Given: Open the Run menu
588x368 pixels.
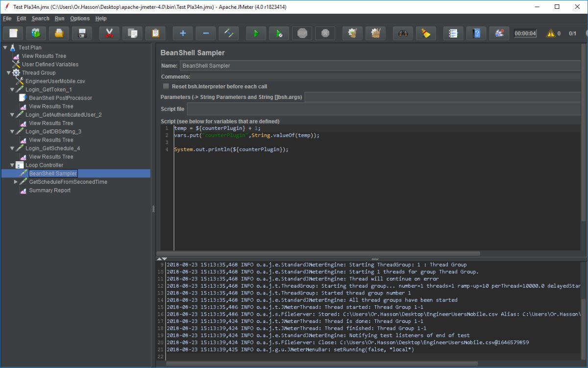Looking at the screenshot, I should point(59,19).
